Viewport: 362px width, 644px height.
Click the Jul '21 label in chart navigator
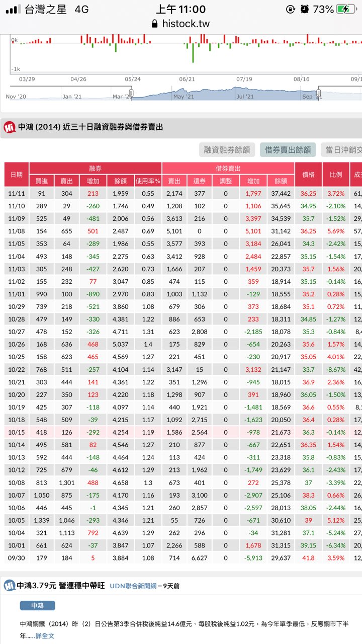coord(245,97)
